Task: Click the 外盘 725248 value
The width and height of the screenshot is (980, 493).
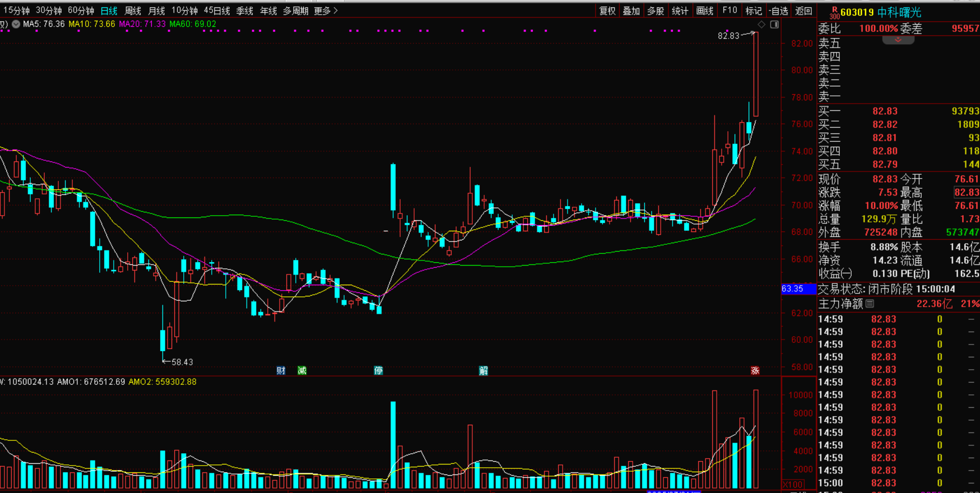Action: pos(881,232)
